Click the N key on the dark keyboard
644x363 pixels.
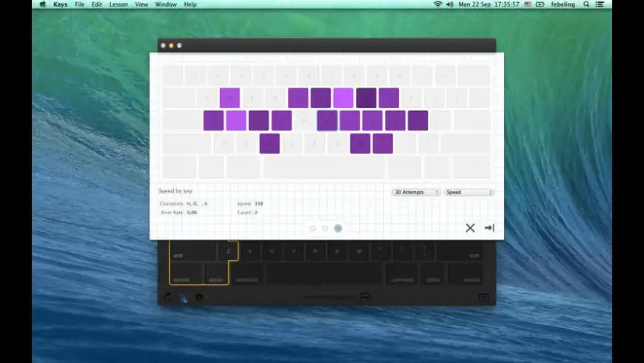[338, 251]
